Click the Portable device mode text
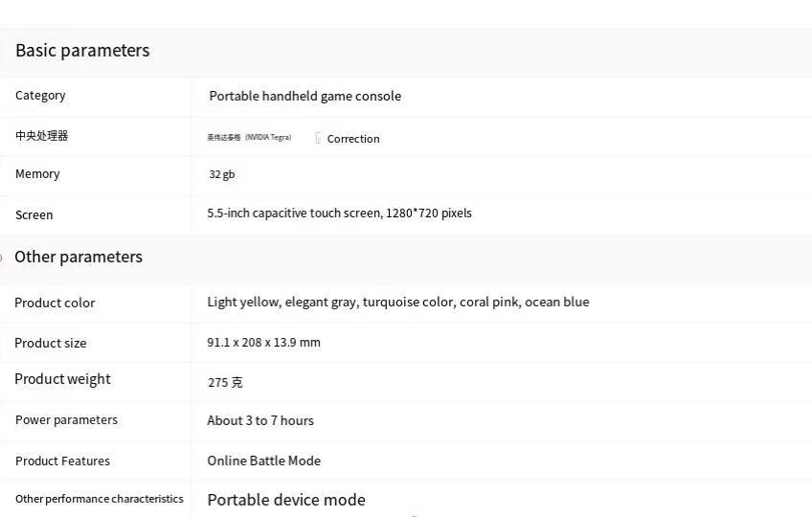 [x=286, y=500]
